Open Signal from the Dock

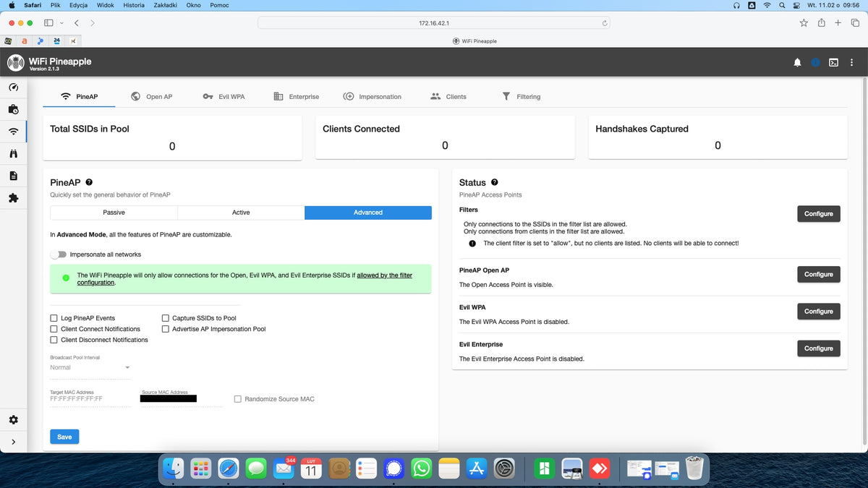click(x=393, y=468)
